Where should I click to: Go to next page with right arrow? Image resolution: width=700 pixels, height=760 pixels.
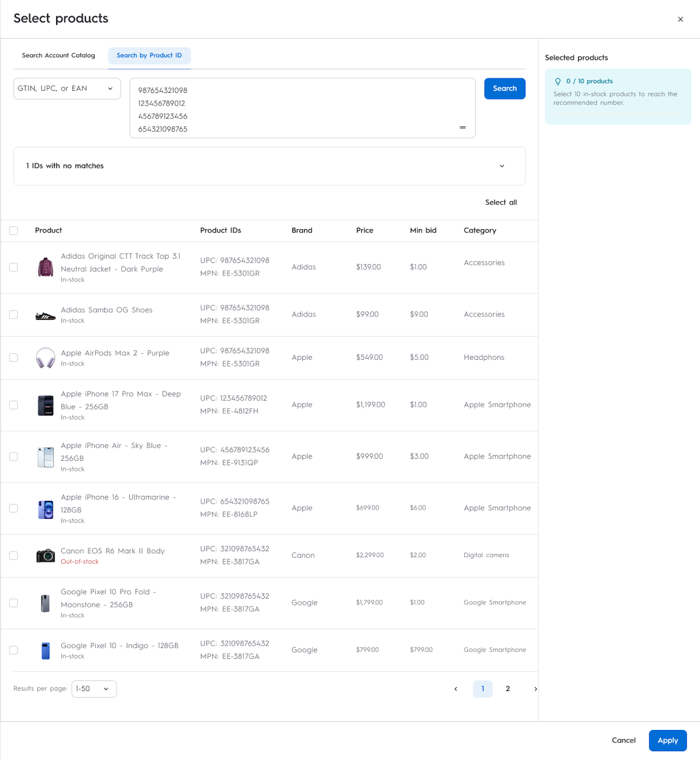(x=535, y=689)
